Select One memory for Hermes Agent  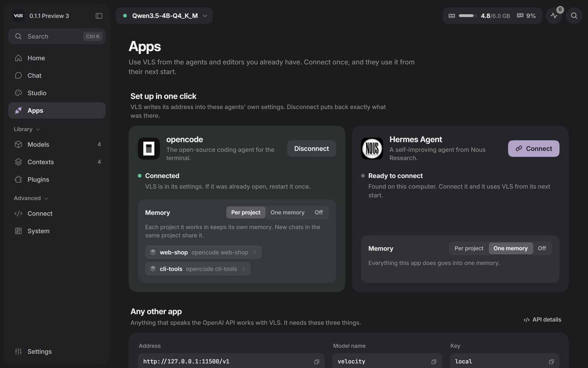[510, 248]
